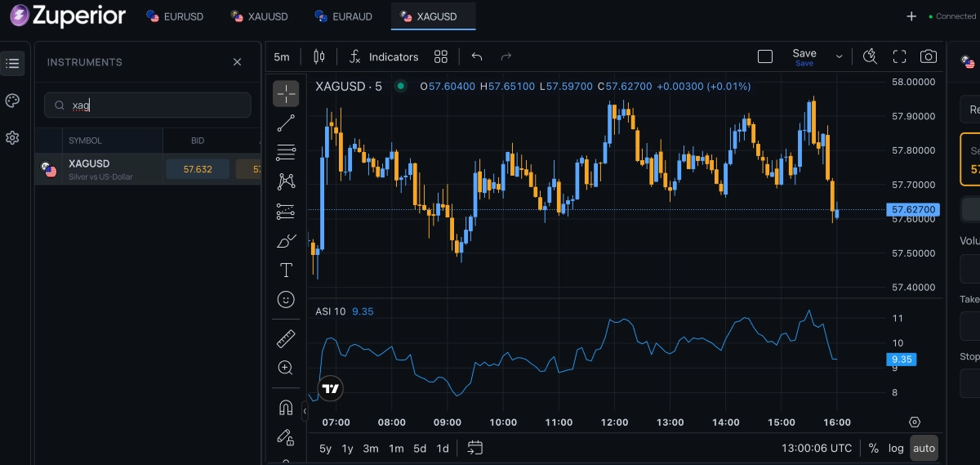980x465 pixels.
Task: Take a chart snapshot with camera icon
Action: pyautogui.click(x=929, y=56)
